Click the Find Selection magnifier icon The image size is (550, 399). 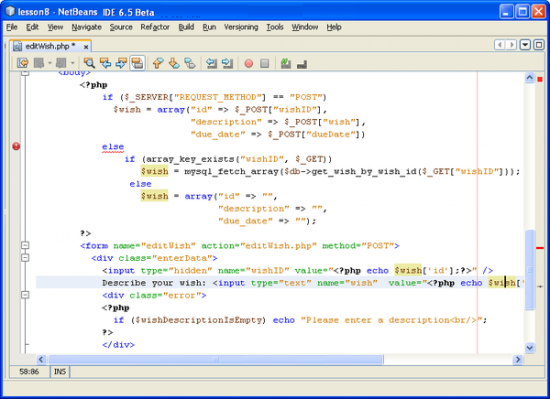click(x=89, y=63)
